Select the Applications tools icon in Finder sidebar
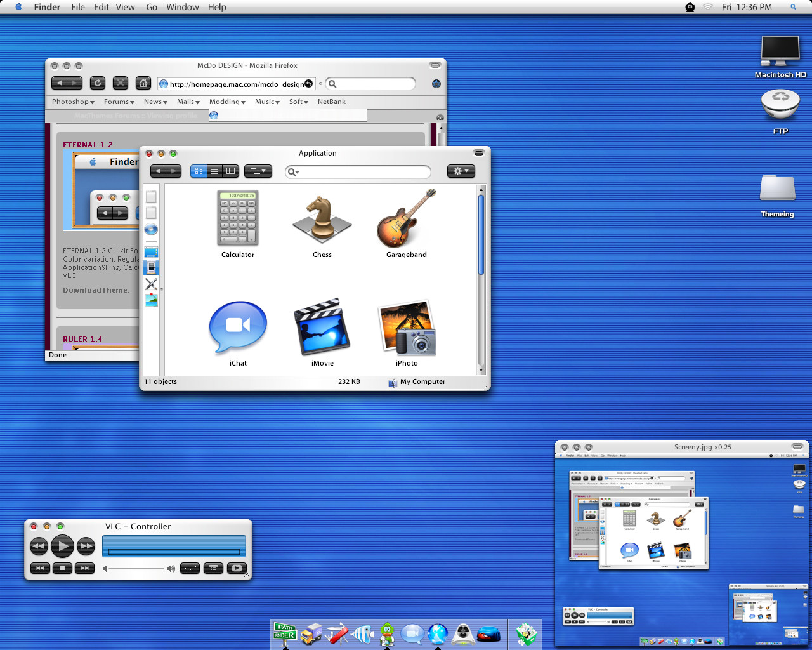Image resolution: width=812 pixels, height=650 pixels. point(151,284)
